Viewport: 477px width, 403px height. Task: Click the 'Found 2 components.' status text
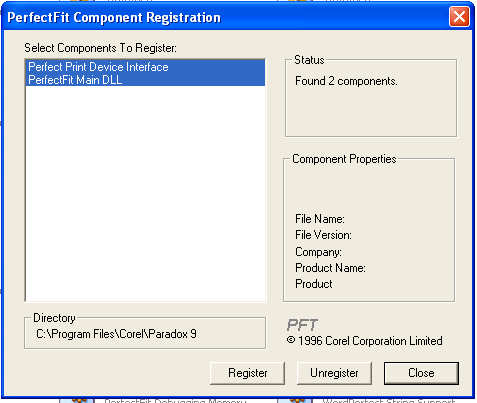[346, 81]
